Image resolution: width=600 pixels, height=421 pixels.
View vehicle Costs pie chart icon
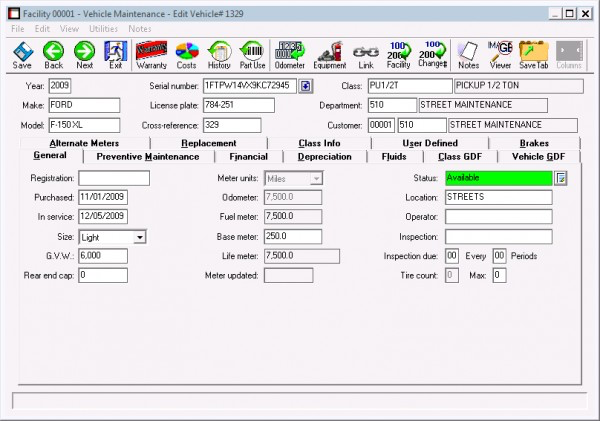[187, 55]
